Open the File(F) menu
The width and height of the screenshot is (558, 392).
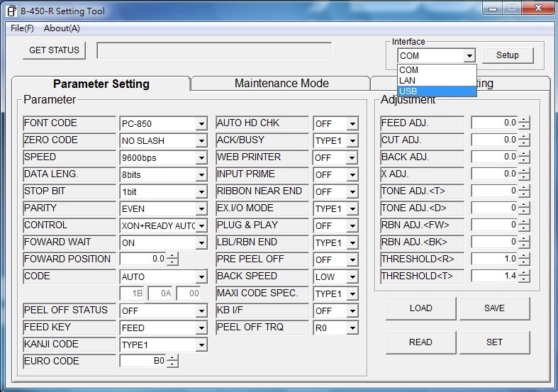[22, 28]
